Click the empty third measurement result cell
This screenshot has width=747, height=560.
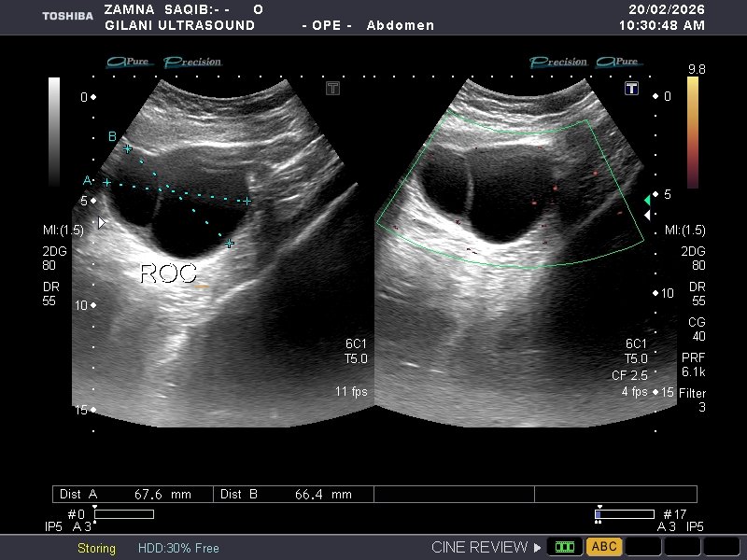click(454, 495)
